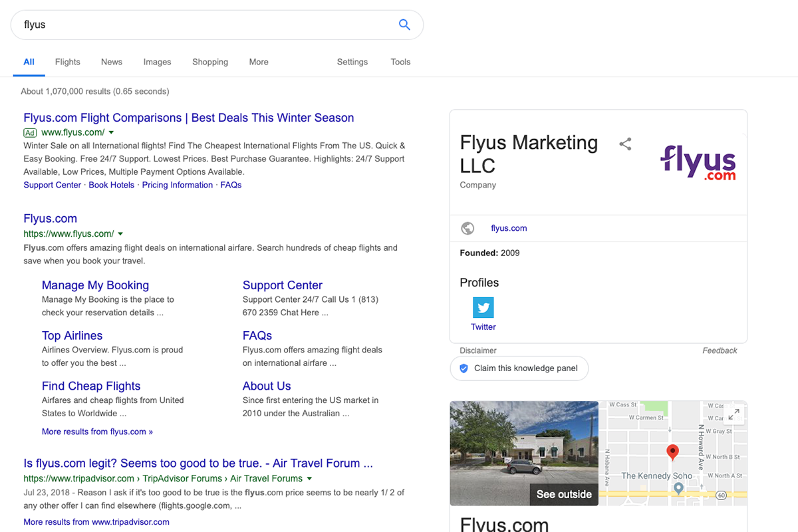Open the Book Hotels ad sitelink
This screenshot has height=532, width=798.
pyautogui.click(x=112, y=185)
